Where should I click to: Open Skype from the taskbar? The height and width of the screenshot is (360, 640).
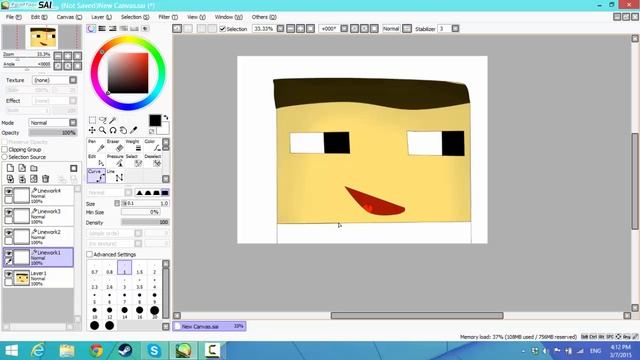(x=155, y=351)
